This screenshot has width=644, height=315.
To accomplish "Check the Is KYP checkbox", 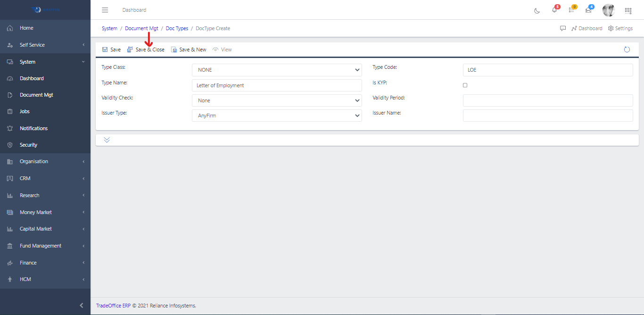I will coord(465,85).
